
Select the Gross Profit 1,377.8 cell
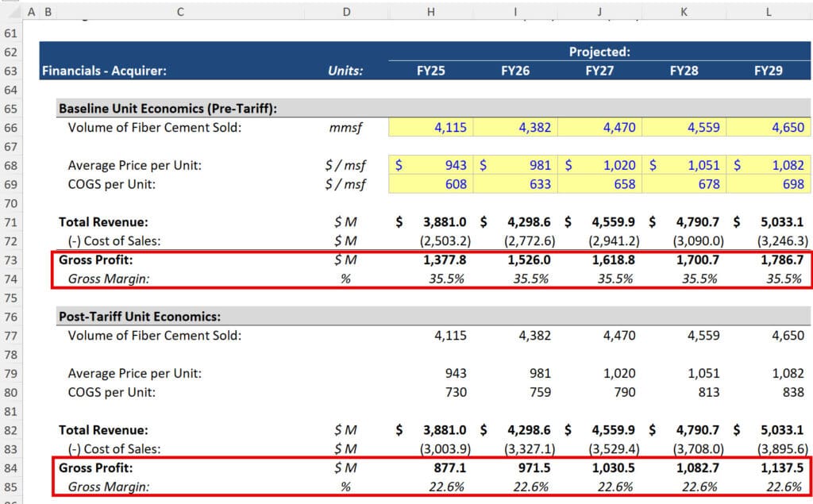(x=430, y=260)
